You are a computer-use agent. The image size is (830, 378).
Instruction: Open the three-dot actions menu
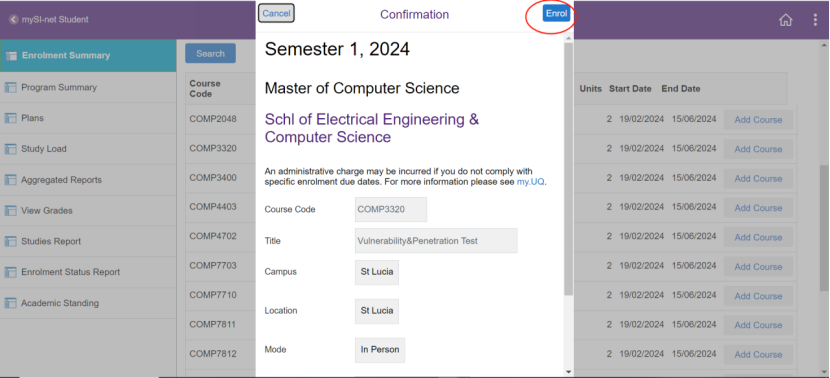click(x=815, y=20)
